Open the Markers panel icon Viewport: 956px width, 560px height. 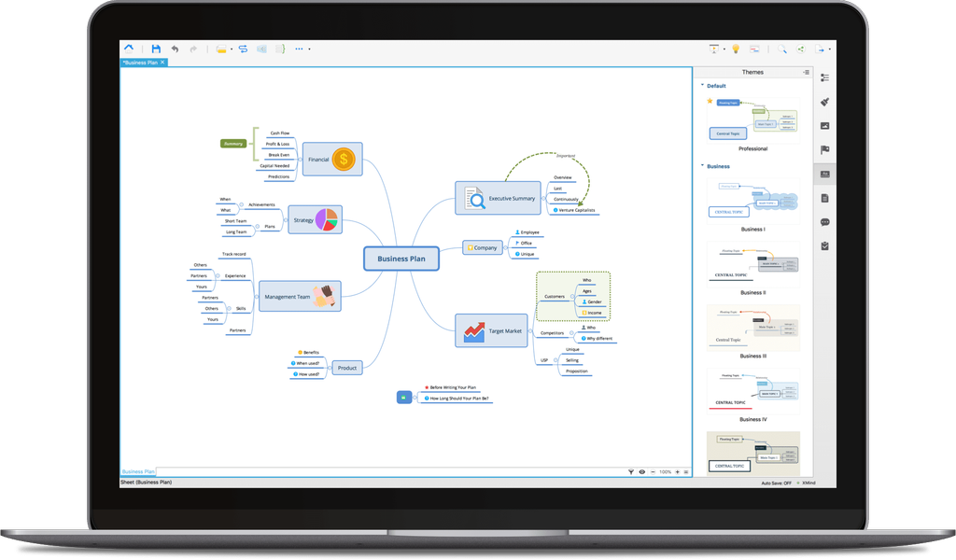825,149
